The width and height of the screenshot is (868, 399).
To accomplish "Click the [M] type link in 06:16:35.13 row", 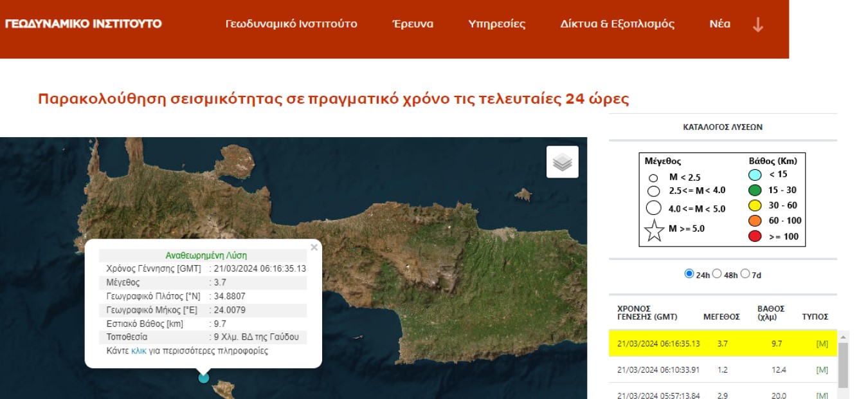I will 822,344.
